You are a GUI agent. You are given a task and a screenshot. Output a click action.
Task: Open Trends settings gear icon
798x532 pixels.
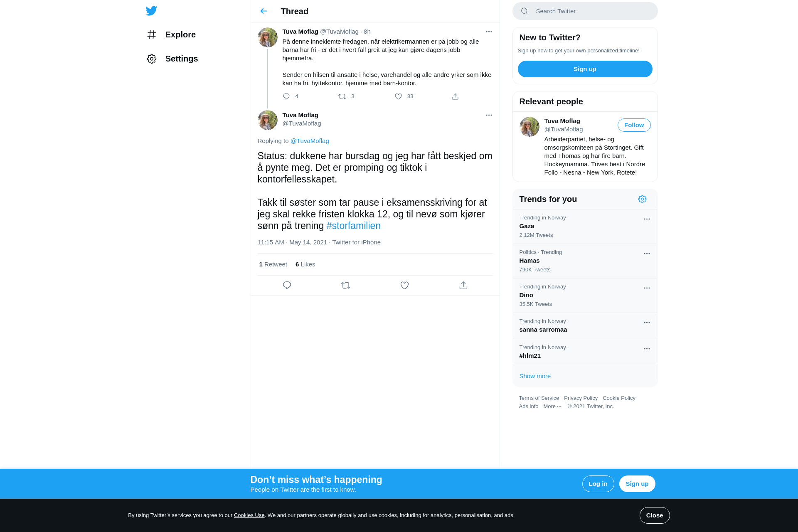click(642, 199)
